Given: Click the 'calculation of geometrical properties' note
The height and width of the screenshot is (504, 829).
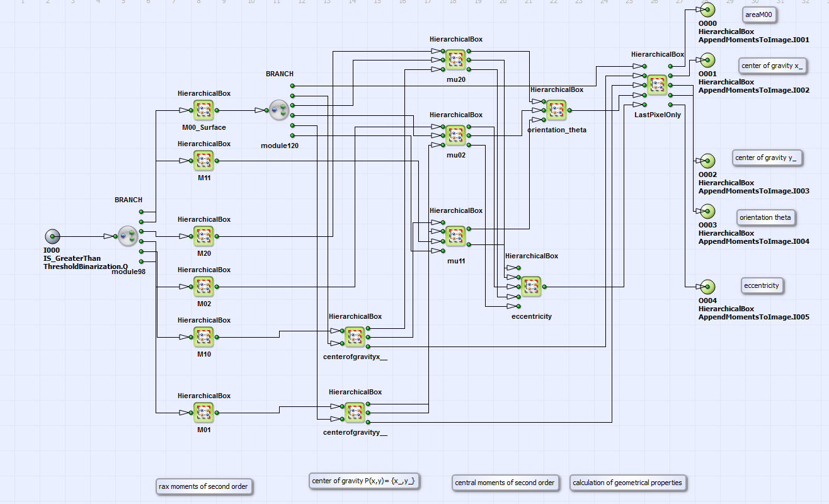Looking at the screenshot, I should coord(628,483).
